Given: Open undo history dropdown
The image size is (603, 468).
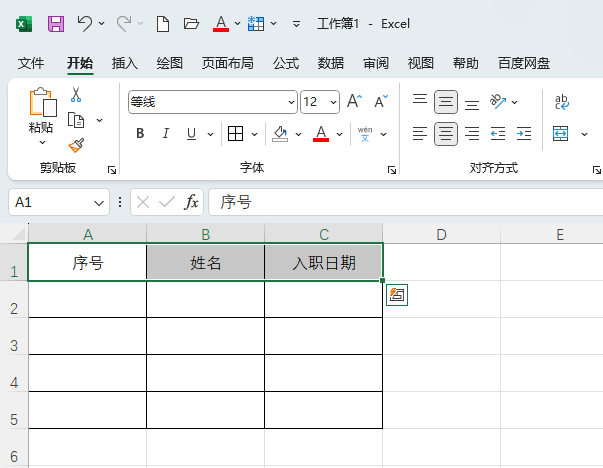Looking at the screenshot, I should (102, 23).
